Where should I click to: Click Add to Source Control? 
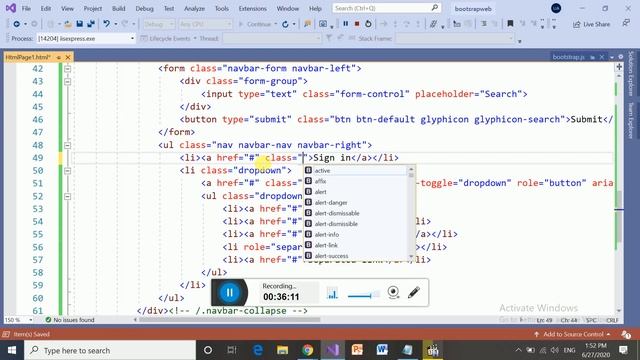[572, 334]
